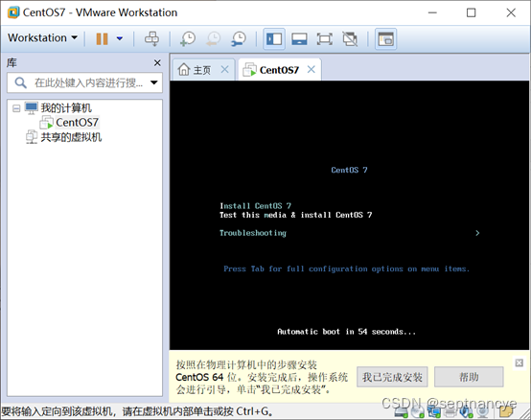Minimize the VMware Workstation window
The height and width of the screenshot is (420, 531).
coord(432,12)
